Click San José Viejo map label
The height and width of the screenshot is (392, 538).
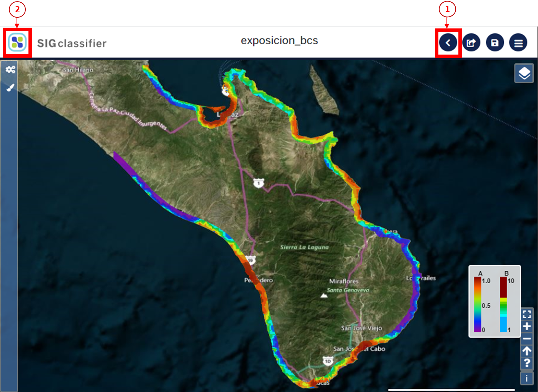click(x=361, y=328)
